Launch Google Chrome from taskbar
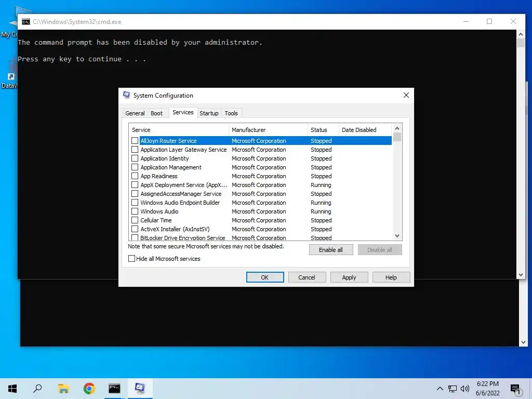Screen dimensions: 532x399 coord(89,389)
